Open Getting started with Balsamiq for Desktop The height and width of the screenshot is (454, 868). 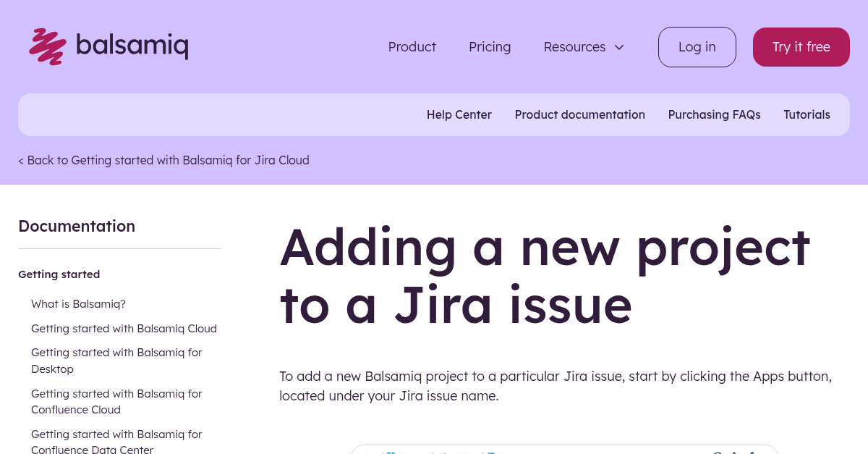(116, 360)
